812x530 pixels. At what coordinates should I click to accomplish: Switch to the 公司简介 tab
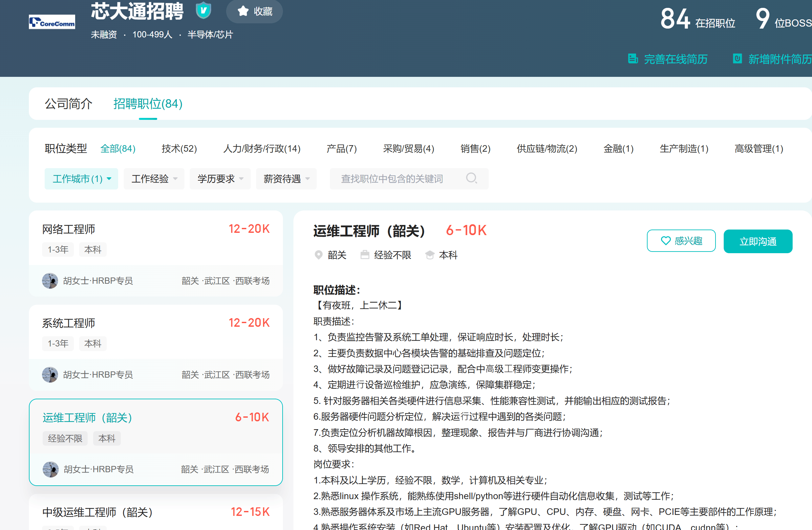(x=69, y=104)
